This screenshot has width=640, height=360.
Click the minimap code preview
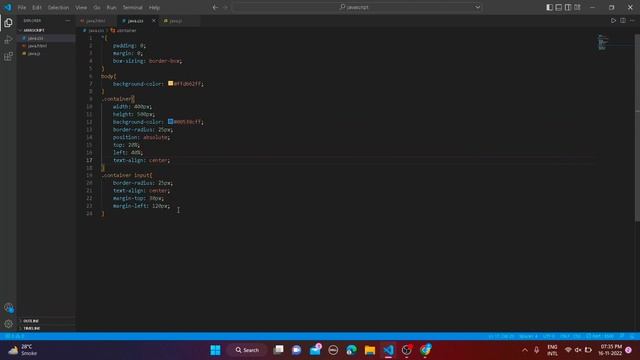(603, 42)
